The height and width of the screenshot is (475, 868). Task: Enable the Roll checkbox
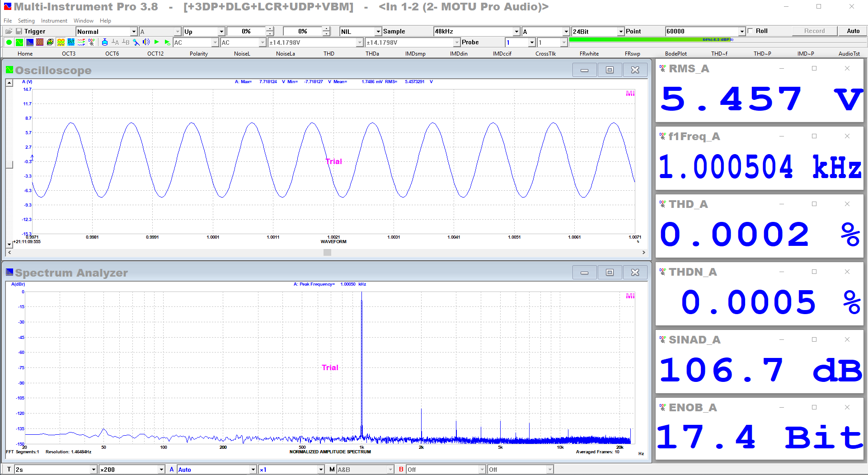751,31
